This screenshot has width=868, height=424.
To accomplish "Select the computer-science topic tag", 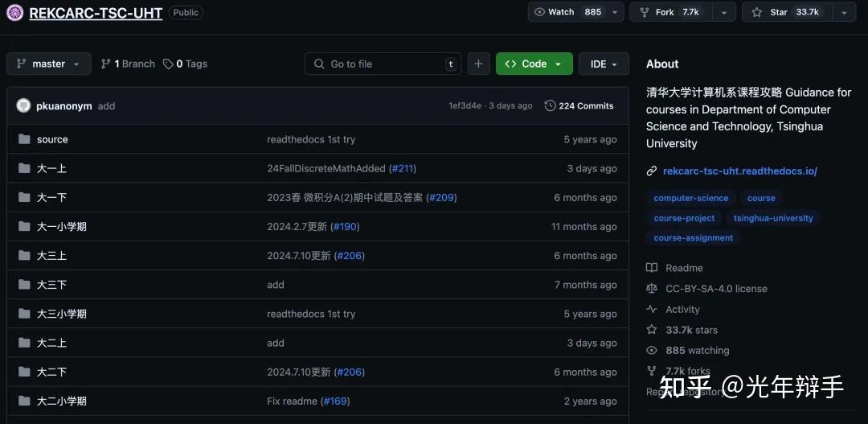I will 691,198.
